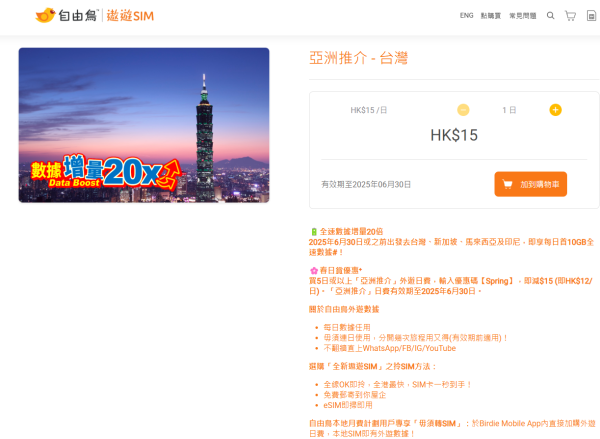Click the 有效期至2025年06月30日 validity text

pyautogui.click(x=366, y=184)
